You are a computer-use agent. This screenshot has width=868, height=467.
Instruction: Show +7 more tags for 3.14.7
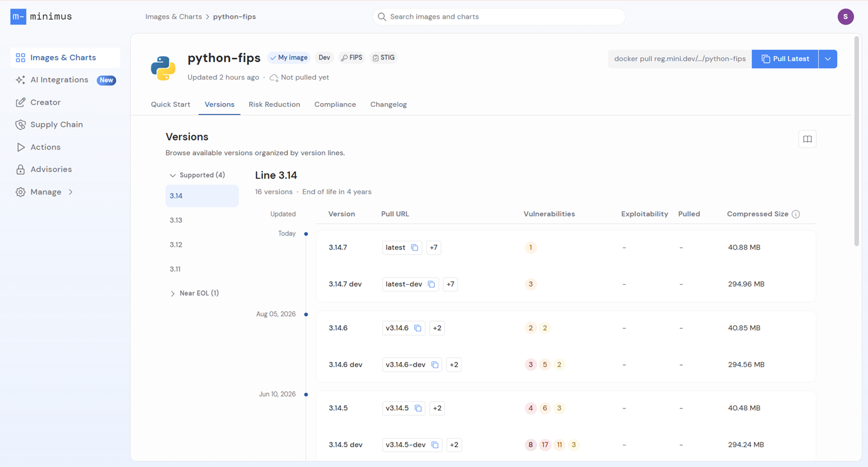click(433, 248)
